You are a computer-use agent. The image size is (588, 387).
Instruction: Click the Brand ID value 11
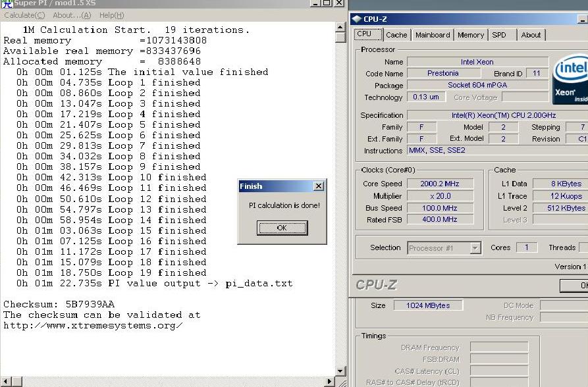(537, 73)
